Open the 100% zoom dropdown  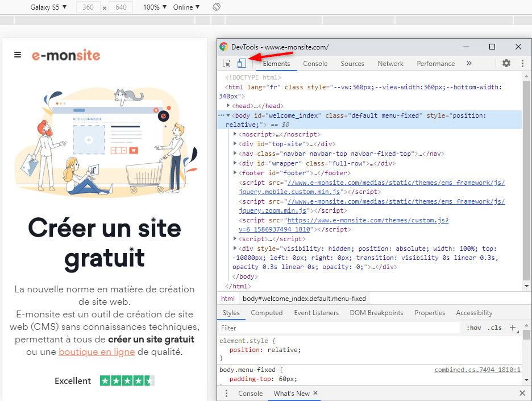coord(155,7)
